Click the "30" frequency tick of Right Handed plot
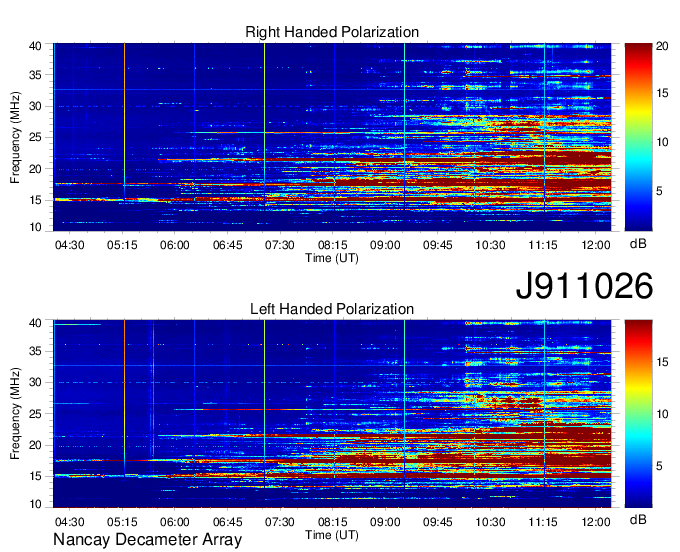The width and height of the screenshot is (680, 552). [x=35, y=106]
